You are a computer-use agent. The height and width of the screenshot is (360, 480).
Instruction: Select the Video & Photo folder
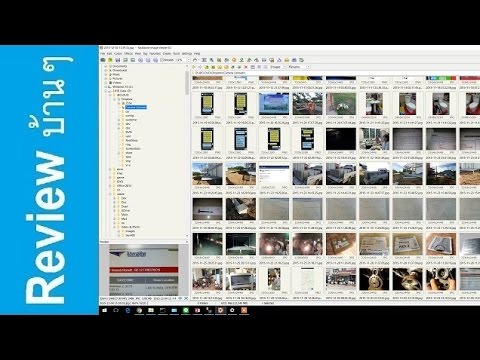pyautogui.click(x=130, y=227)
